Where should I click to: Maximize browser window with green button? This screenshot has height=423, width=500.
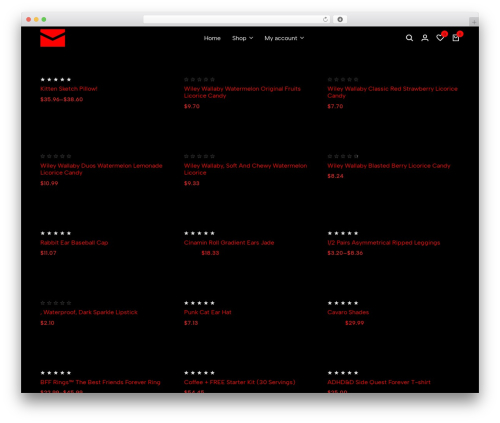point(44,19)
